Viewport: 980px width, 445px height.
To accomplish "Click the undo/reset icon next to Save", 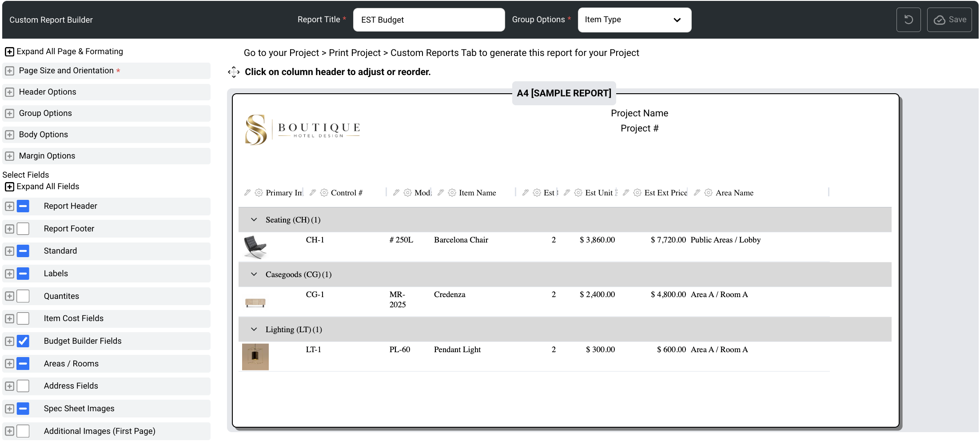I will point(908,20).
